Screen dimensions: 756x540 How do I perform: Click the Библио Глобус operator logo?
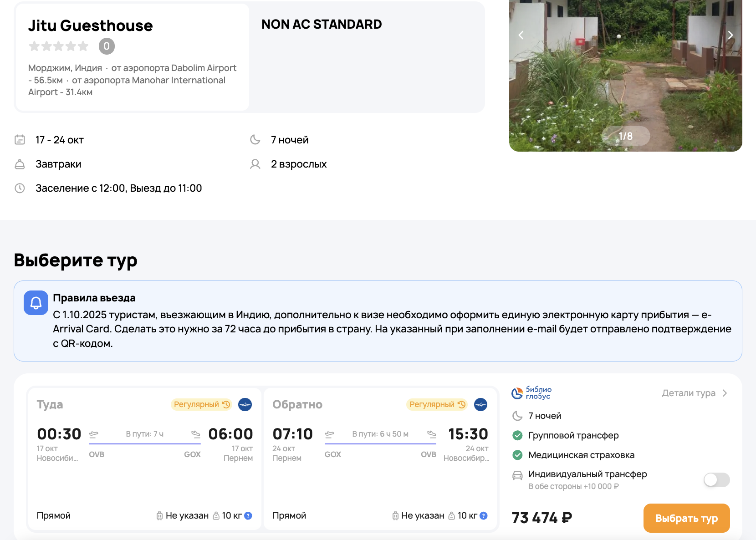coord(531,393)
